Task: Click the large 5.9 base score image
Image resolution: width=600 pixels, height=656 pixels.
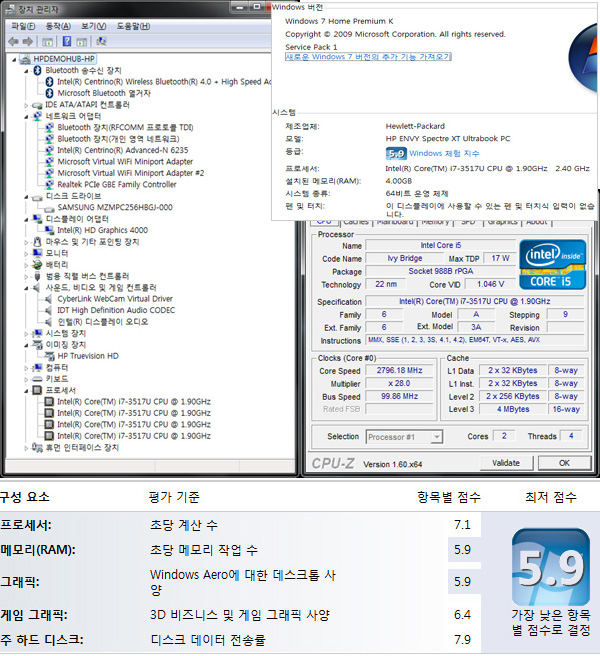Action: tap(551, 567)
